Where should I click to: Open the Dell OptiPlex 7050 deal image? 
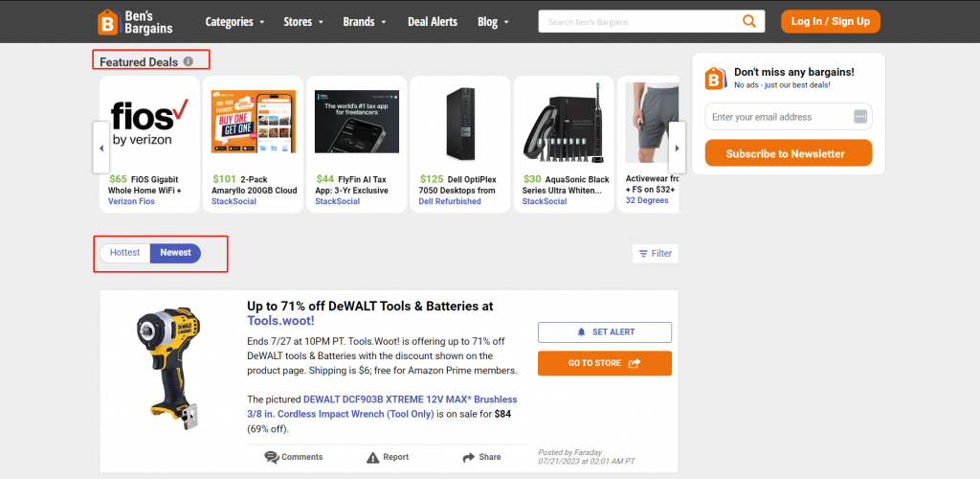pyautogui.click(x=460, y=122)
